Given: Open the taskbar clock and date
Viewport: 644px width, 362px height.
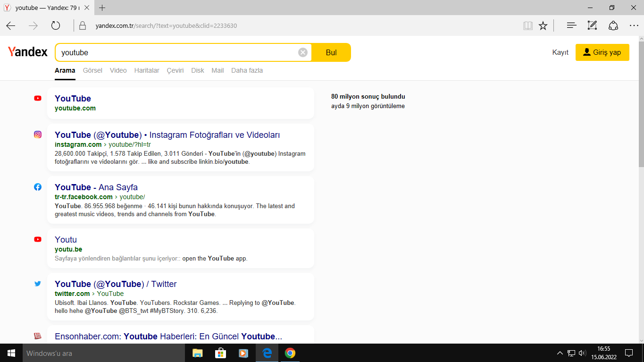Looking at the screenshot, I should [603, 353].
